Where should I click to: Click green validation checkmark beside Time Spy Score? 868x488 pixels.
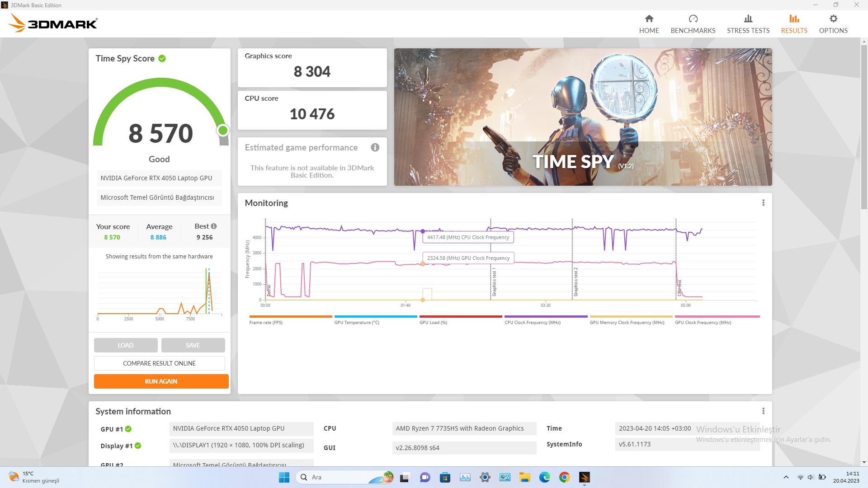(162, 58)
